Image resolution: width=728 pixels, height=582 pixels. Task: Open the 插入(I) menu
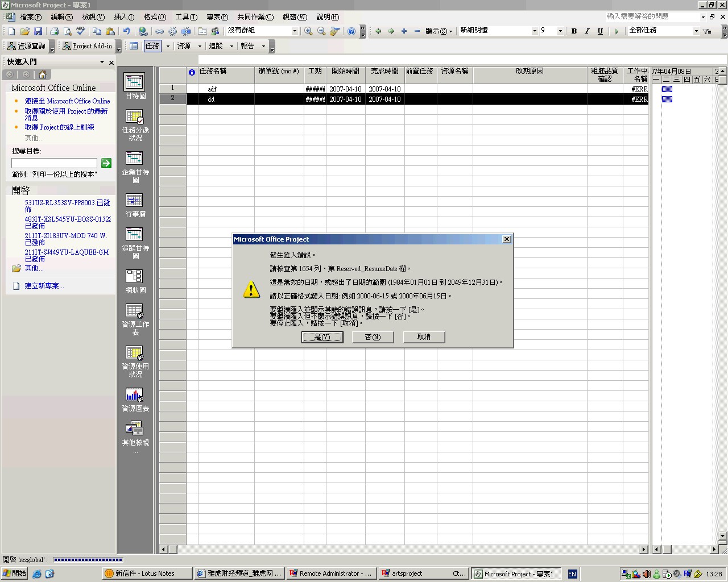pyautogui.click(x=124, y=17)
